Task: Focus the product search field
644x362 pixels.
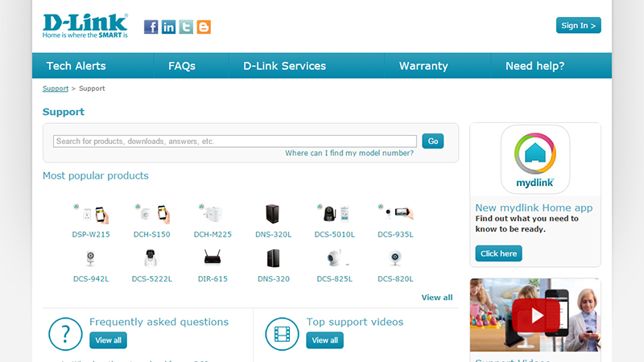Action: 235,142
